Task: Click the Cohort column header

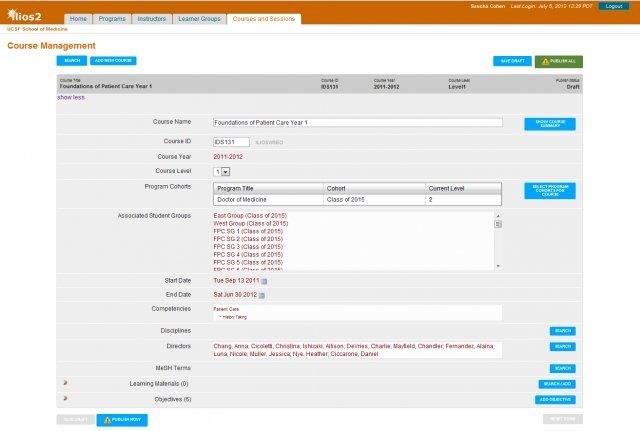Action: coord(374,188)
